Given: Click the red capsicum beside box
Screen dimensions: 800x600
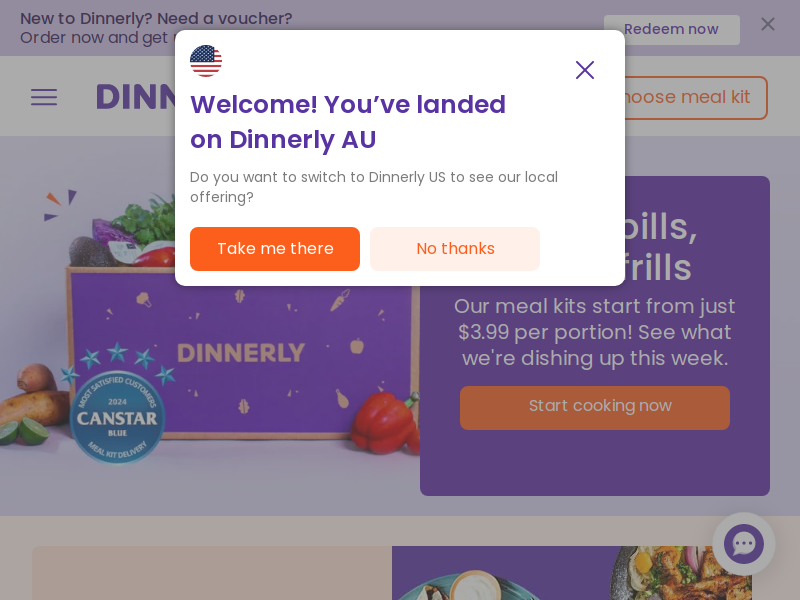Looking at the screenshot, I should coord(385,422).
